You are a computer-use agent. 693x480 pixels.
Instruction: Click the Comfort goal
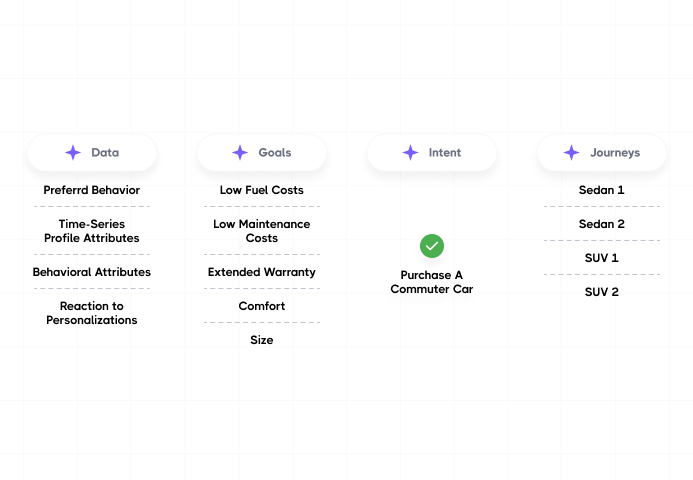(262, 306)
